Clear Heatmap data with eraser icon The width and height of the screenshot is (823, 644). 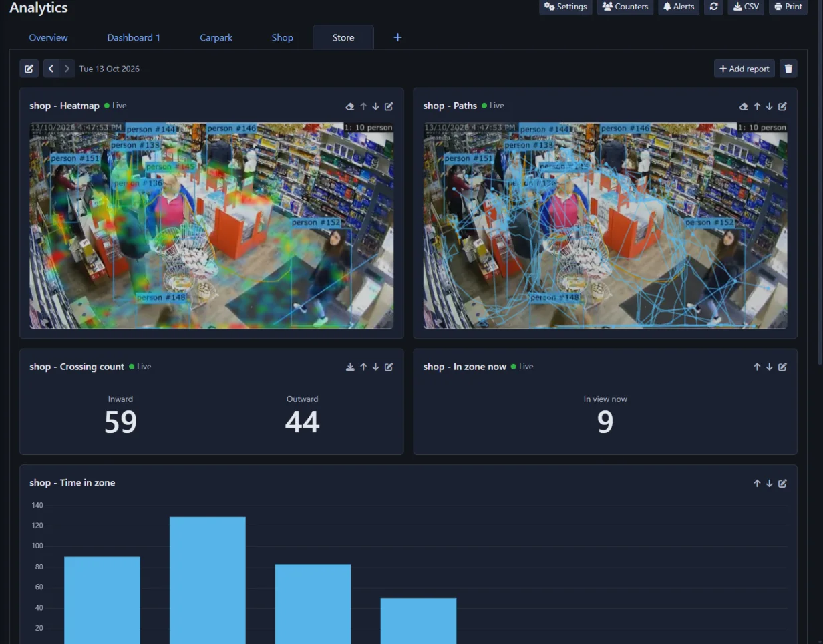(x=349, y=106)
